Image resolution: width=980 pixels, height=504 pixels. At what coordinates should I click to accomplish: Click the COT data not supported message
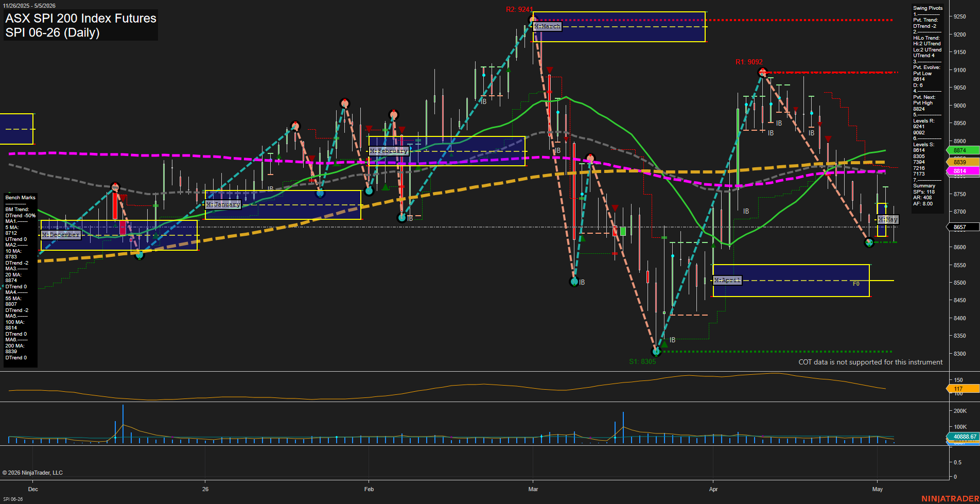(870, 362)
